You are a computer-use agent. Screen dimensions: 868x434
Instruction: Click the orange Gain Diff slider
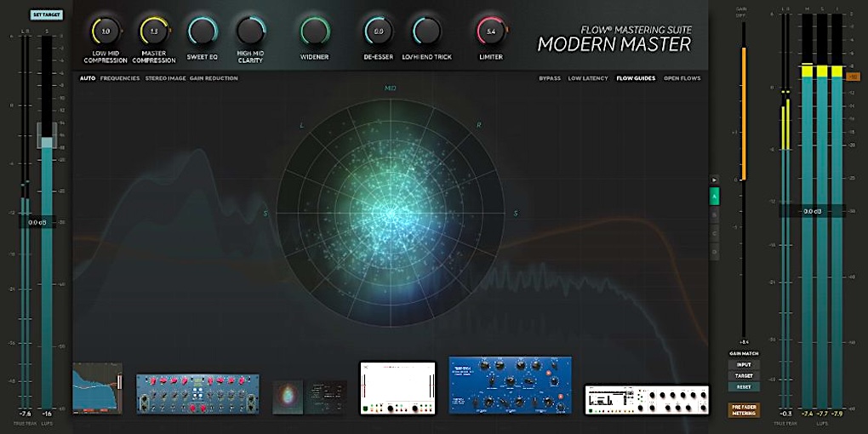[x=744, y=113]
